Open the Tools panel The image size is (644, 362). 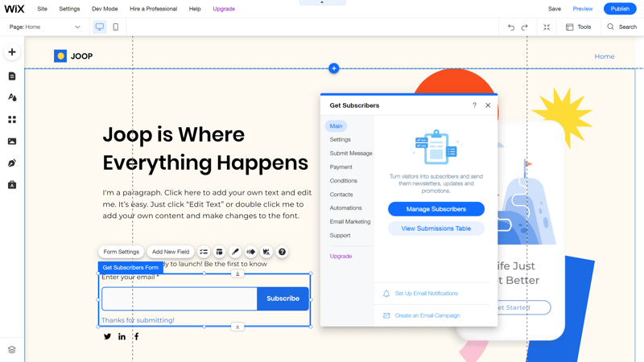(578, 27)
